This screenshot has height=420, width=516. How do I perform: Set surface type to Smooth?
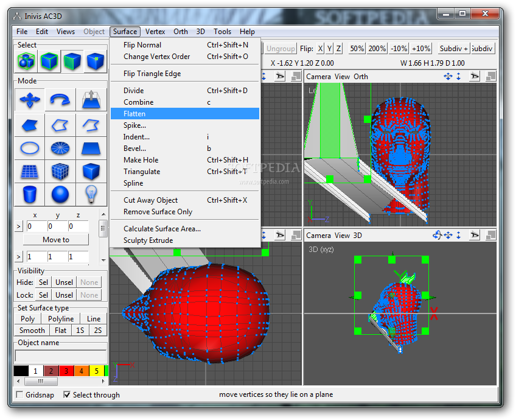click(x=32, y=330)
